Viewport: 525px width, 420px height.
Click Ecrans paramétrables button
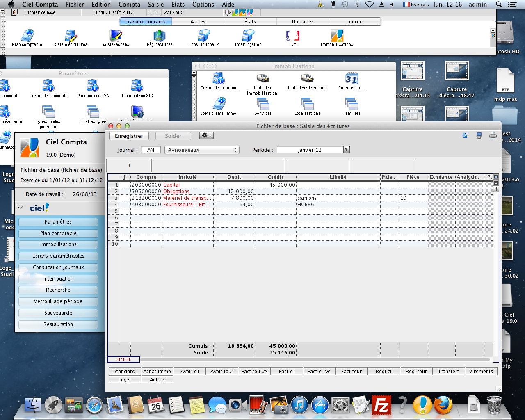coord(58,256)
